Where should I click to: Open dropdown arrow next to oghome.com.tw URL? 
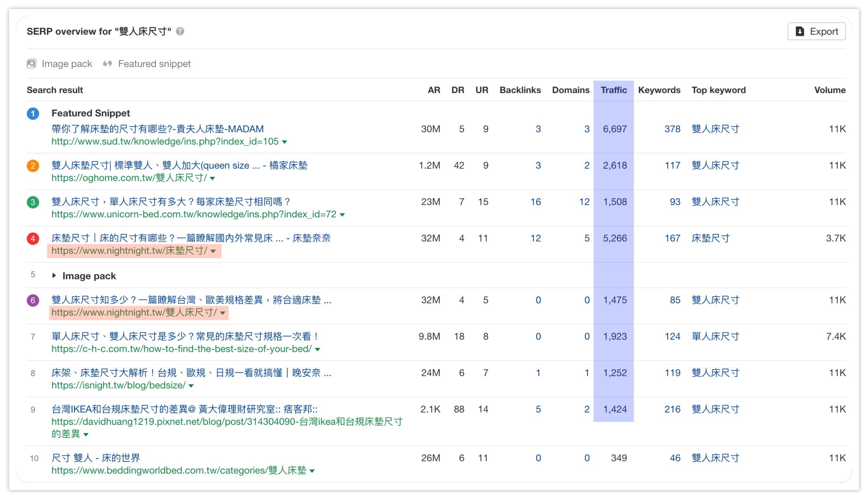click(213, 179)
